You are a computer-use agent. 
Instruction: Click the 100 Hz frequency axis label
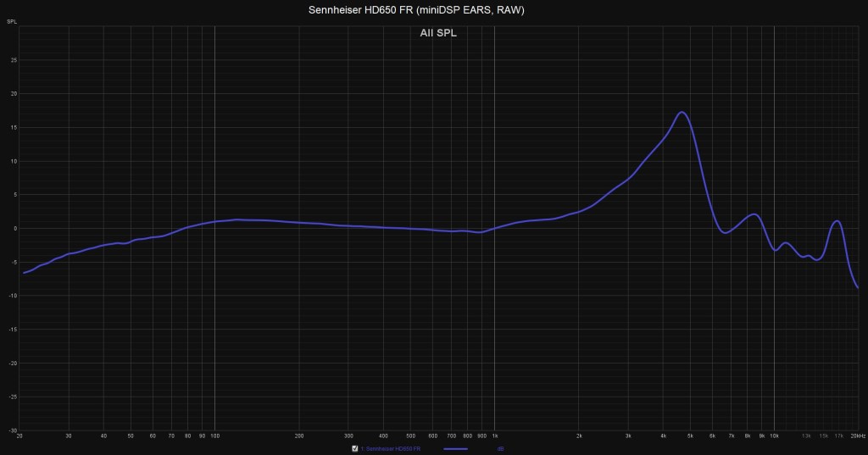[214, 436]
